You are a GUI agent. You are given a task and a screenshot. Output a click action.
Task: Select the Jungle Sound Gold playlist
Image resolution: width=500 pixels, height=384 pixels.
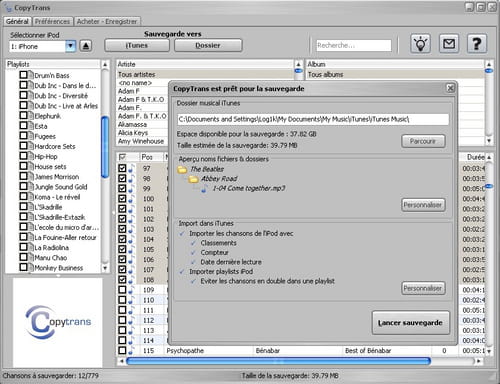(x=61, y=187)
